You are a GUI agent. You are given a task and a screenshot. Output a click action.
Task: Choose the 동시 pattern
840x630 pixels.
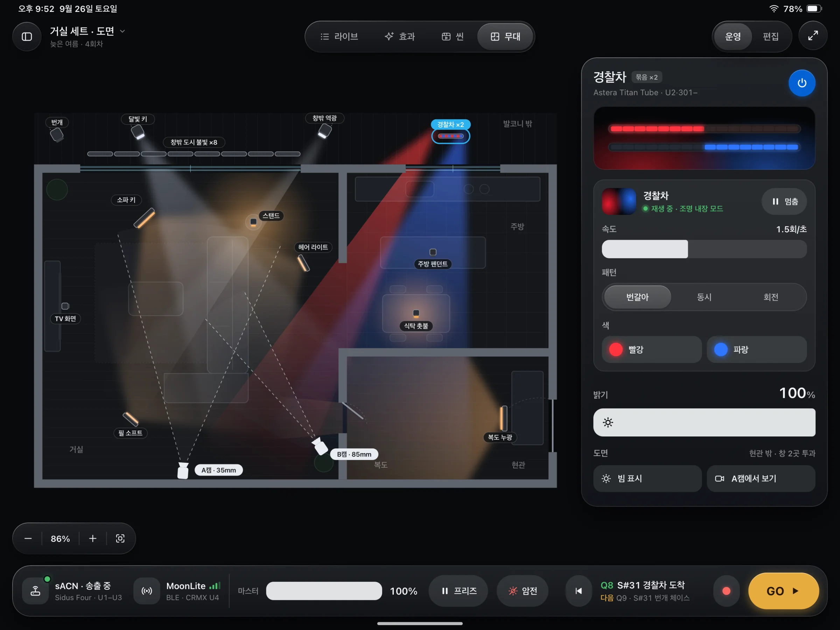(x=704, y=297)
